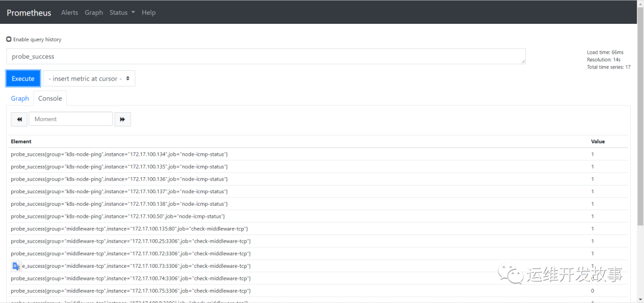The width and height of the screenshot is (644, 303).
Task: Click the Value column header
Action: tap(597, 141)
